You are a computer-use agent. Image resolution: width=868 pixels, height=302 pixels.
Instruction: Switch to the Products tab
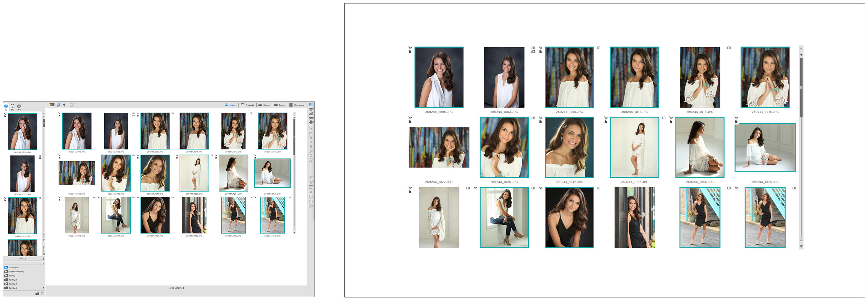pyautogui.click(x=248, y=105)
